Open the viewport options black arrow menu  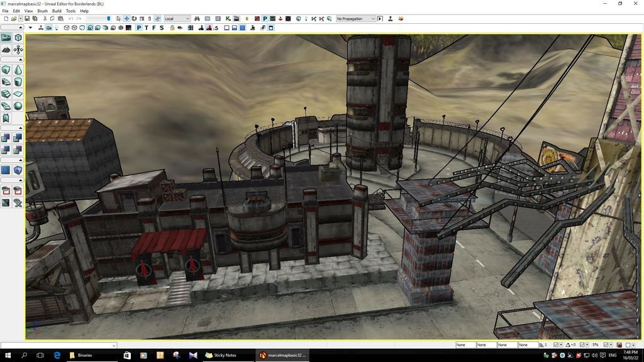coord(30,28)
